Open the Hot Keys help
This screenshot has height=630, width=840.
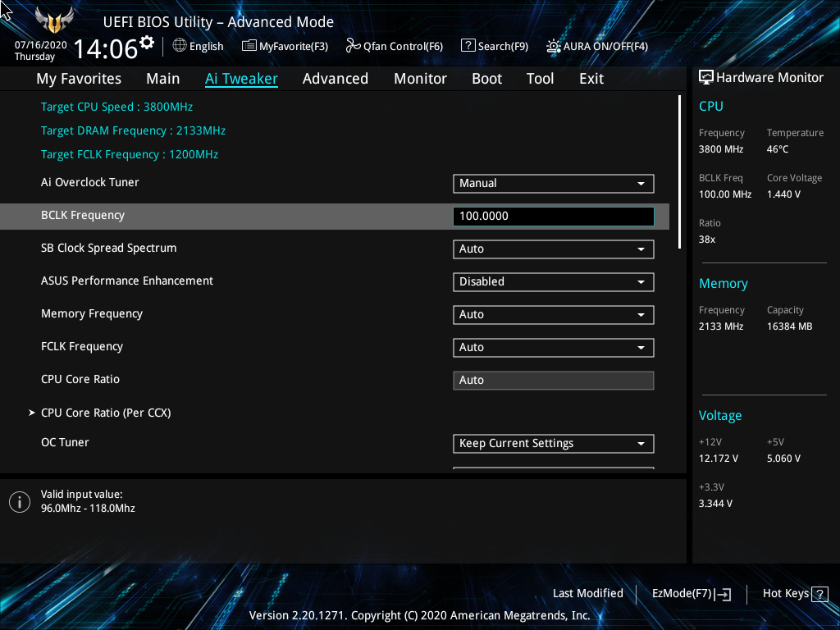795,594
